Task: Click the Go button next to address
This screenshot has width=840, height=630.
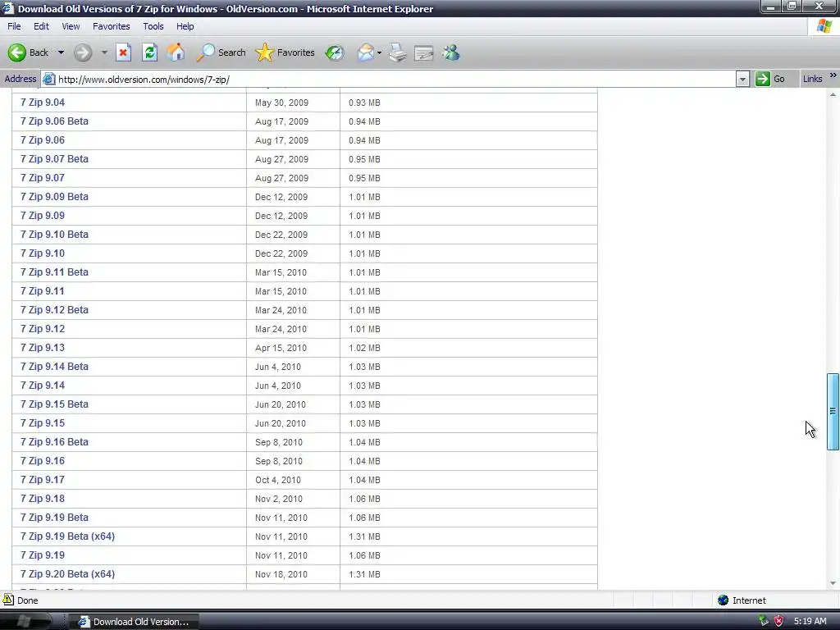Action: click(769, 80)
